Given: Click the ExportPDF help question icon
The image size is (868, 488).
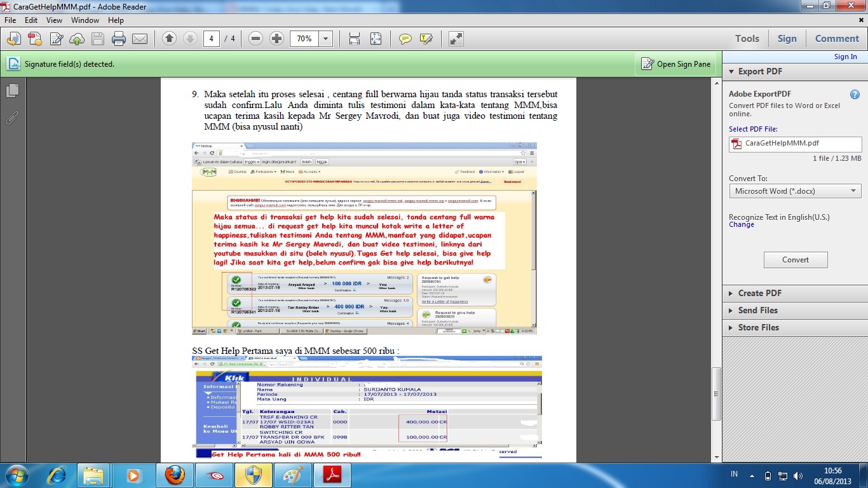Looking at the screenshot, I should tap(855, 94).
